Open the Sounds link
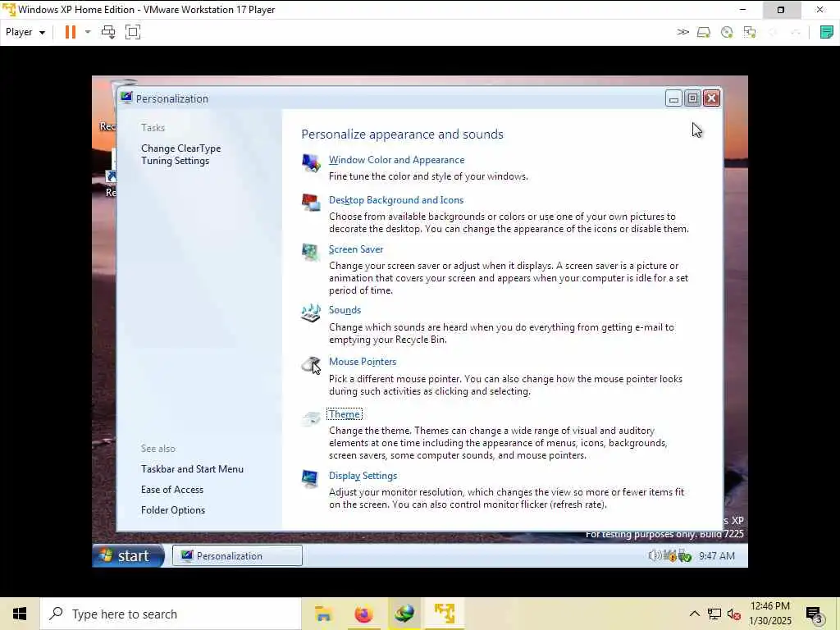The height and width of the screenshot is (630, 840). (345, 310)
